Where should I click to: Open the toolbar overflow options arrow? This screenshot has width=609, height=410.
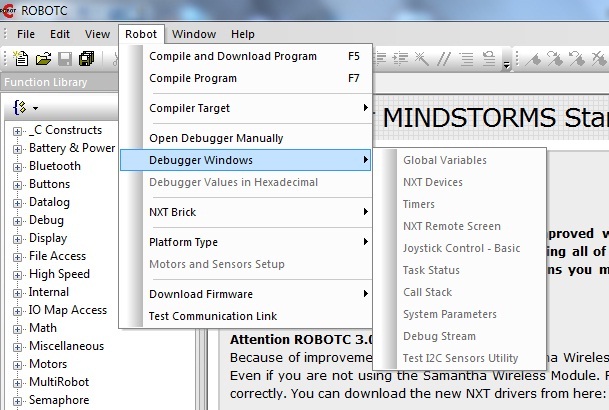(506, 65)
